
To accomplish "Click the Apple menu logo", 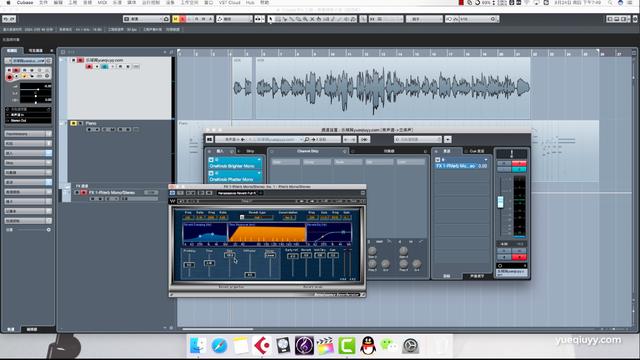I will coord(8,2).
